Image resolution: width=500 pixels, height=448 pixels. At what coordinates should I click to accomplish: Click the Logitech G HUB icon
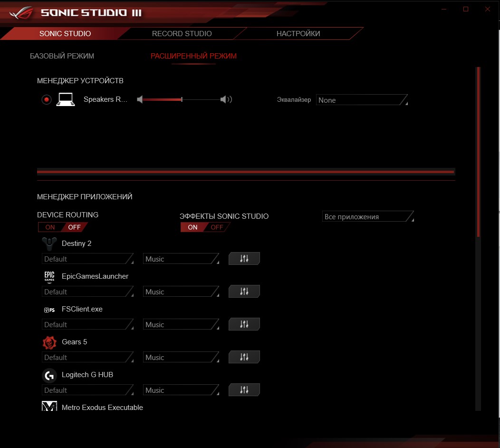[49, 375]
